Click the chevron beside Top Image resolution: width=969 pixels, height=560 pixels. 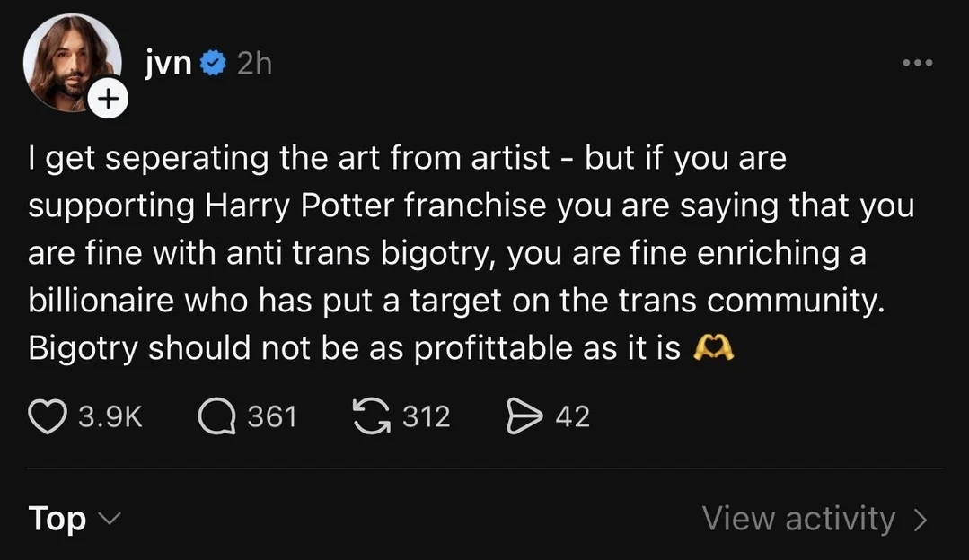click(x=108, y=519)
